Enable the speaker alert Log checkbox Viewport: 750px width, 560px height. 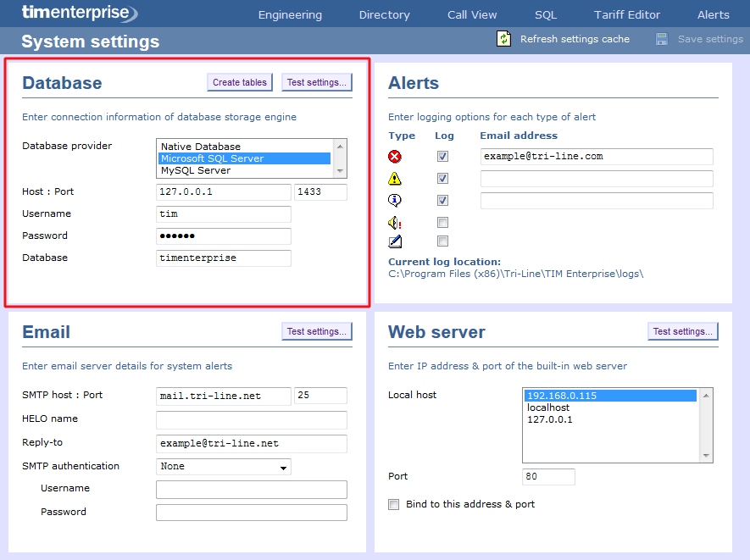click(443, 222)
